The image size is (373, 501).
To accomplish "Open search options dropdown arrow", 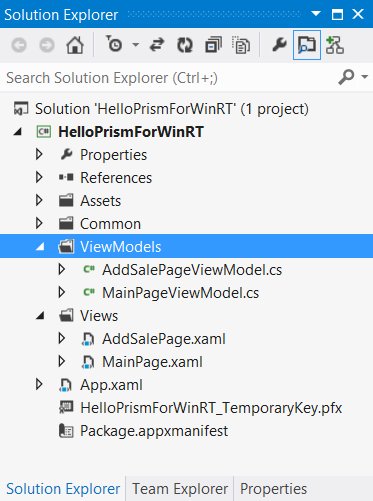I will tap(365, 77).
